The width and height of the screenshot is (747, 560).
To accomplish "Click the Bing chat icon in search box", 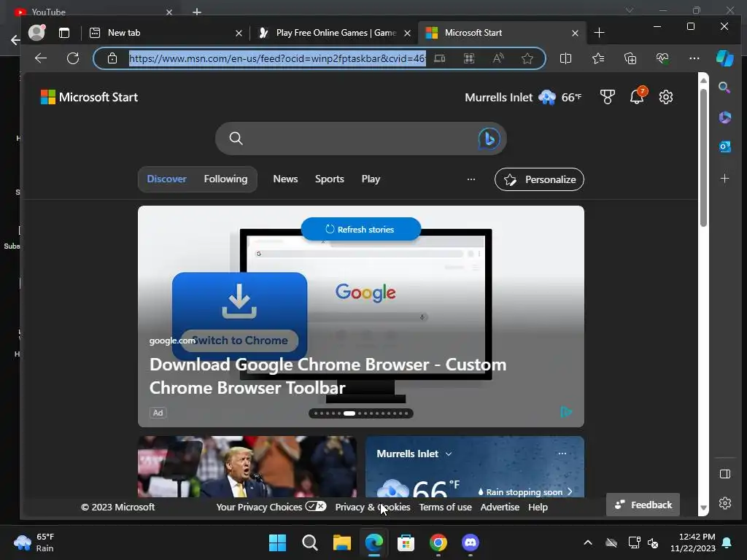I will pyautogui.click(x=489, y=139).
